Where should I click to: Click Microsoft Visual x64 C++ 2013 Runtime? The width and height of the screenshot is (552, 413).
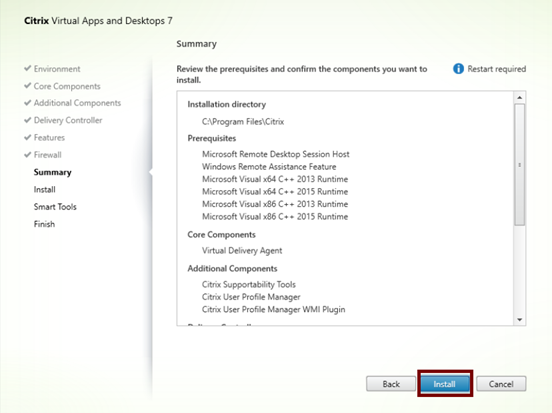(x=275, y=179)
